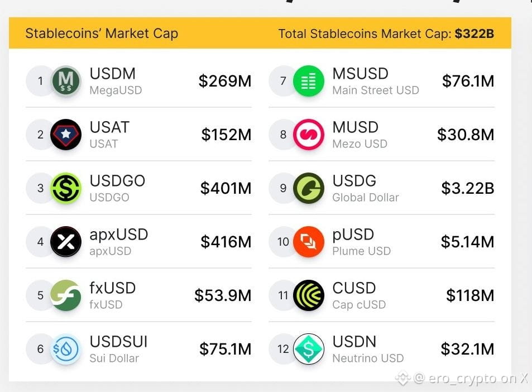532x392 pixels.
Task: Click the USDM MegaUSD coin icon
Action: tap(66, 81)
